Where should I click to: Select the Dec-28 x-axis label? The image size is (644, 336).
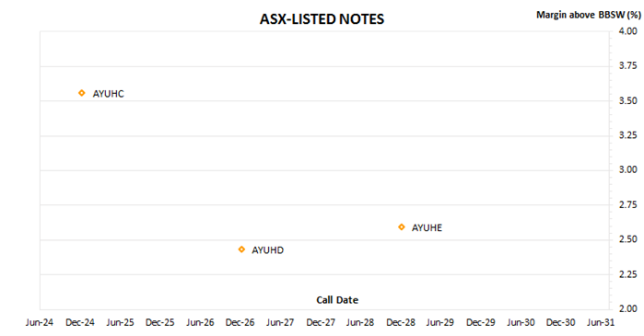click(401, 322)
